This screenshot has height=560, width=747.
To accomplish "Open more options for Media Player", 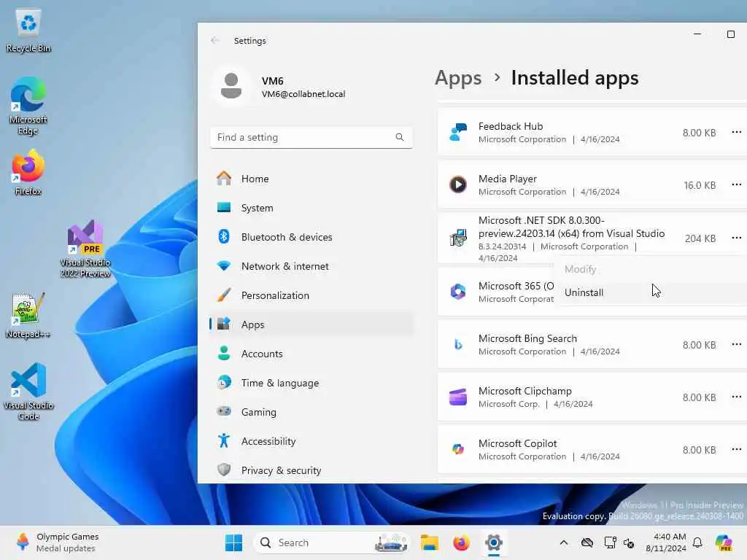I will pos(737,184).
